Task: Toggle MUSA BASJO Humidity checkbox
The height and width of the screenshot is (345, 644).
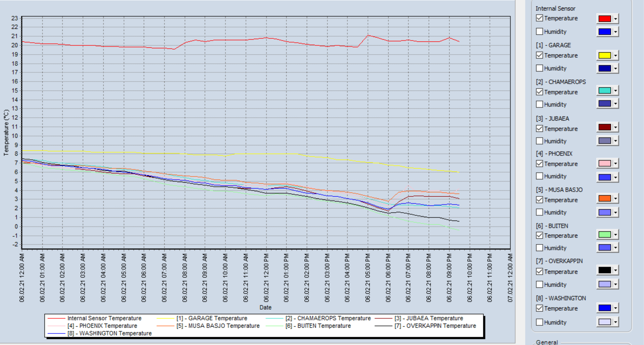Action: [539, 212]
